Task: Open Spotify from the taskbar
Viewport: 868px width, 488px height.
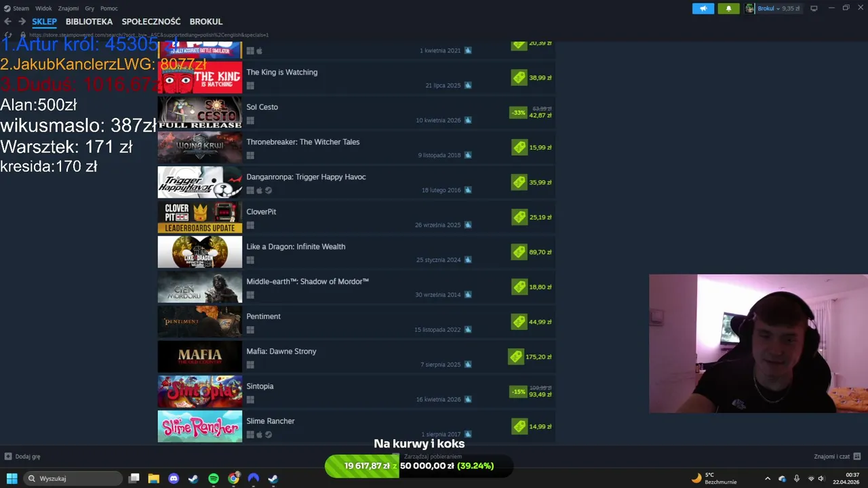Action: click(214, 479)
